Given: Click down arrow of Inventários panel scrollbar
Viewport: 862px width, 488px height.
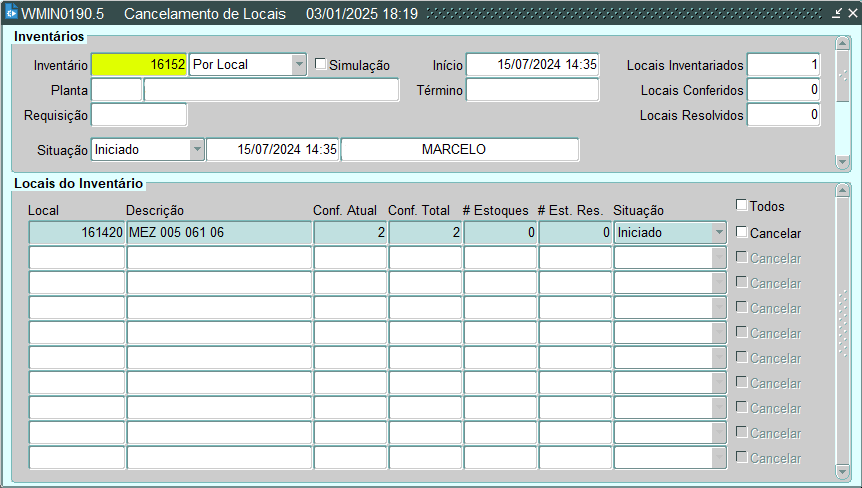Looking at the screenshot, I should (842, 162).
